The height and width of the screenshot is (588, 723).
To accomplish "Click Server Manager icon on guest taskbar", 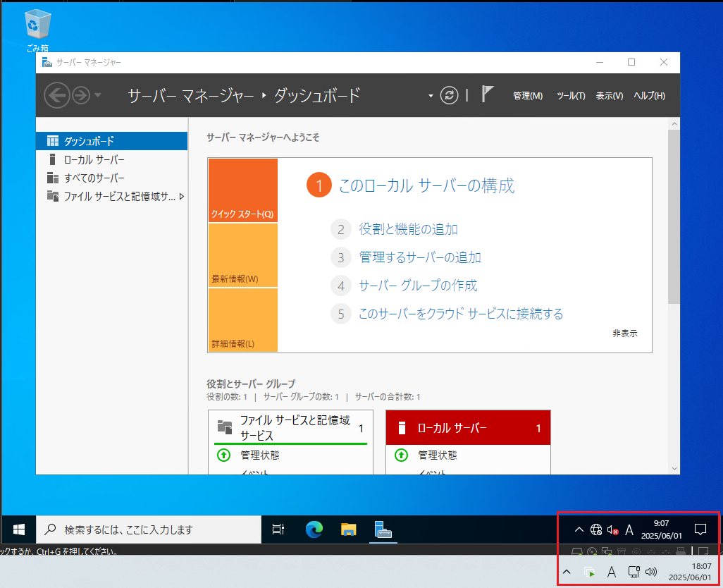I will point(383,529).
